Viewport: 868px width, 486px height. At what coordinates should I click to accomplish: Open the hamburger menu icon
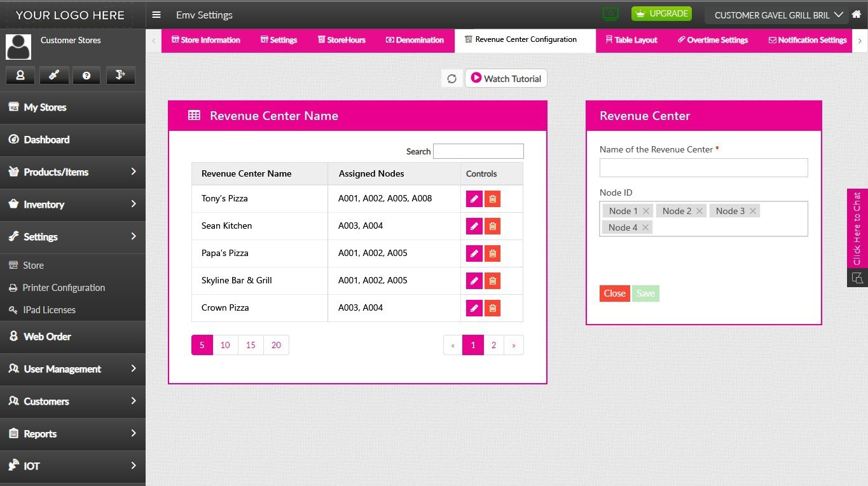(156, 15)
